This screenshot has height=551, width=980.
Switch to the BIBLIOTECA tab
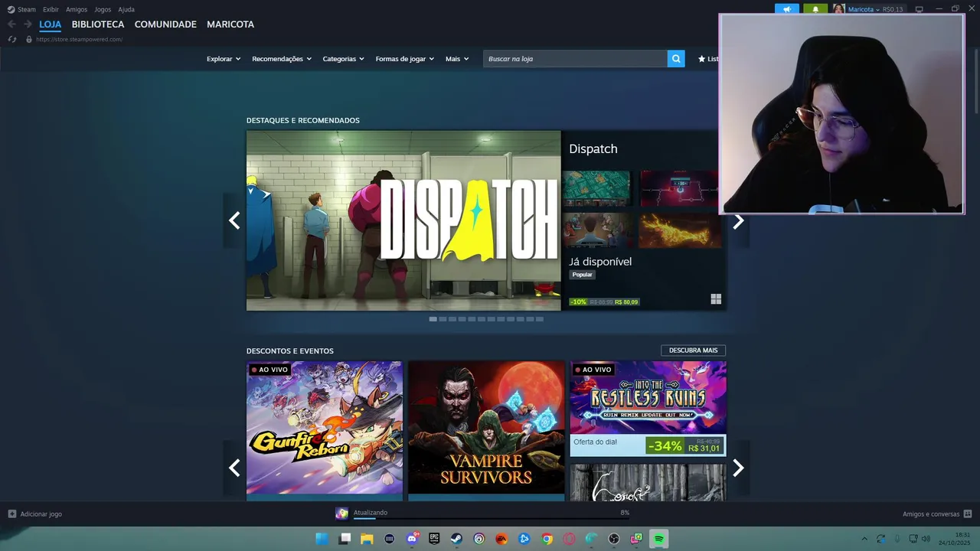98,24
